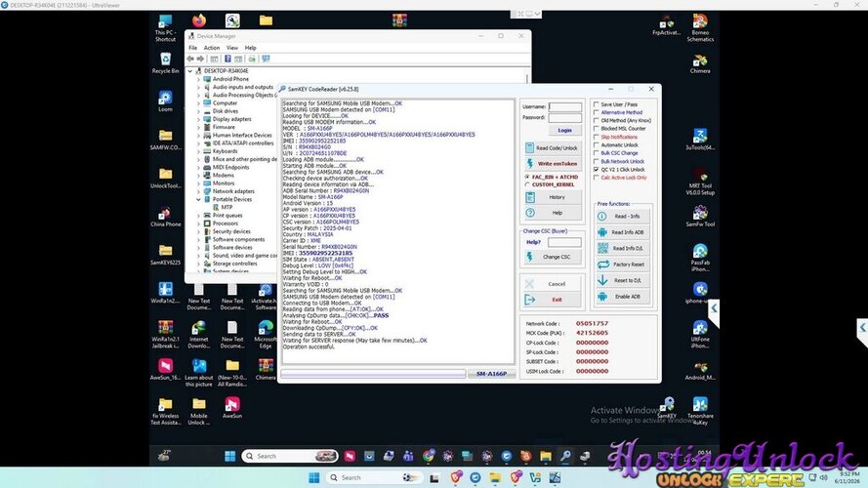This screenshot has height=488, width=868.
Task: Enable Calc Active Lock Only checkbox
Action: coord(597,178)
